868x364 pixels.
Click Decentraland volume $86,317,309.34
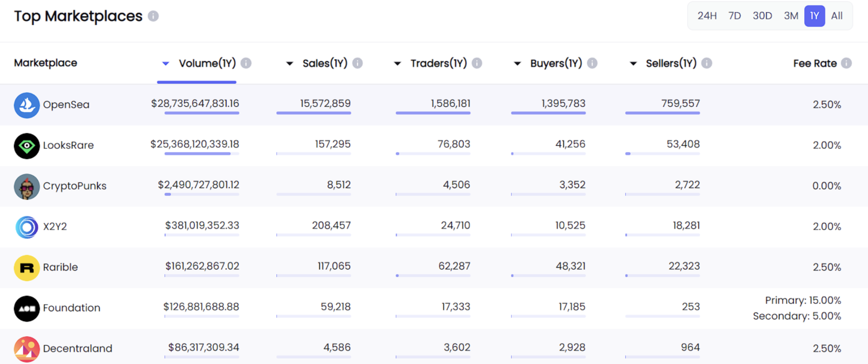(204, 348)
